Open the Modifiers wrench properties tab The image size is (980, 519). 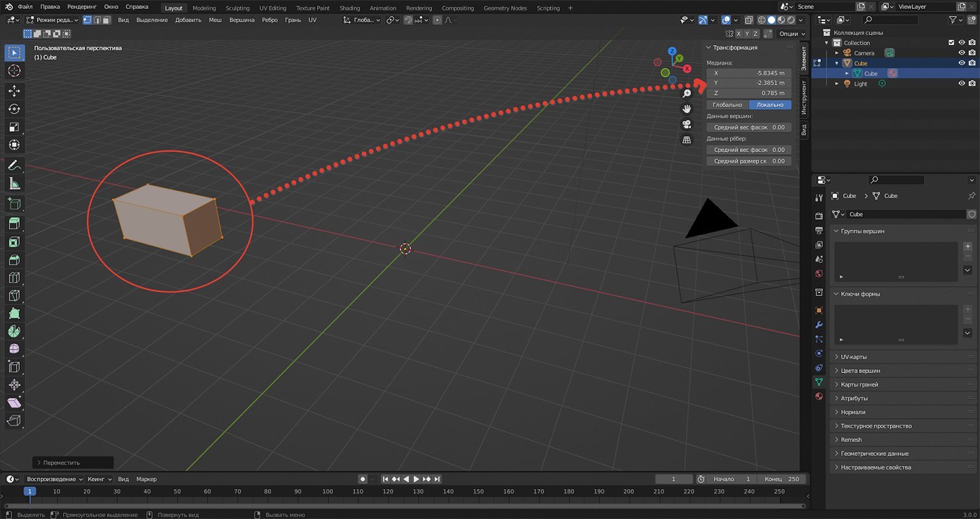pyautogui.click(x=819, y=325)
